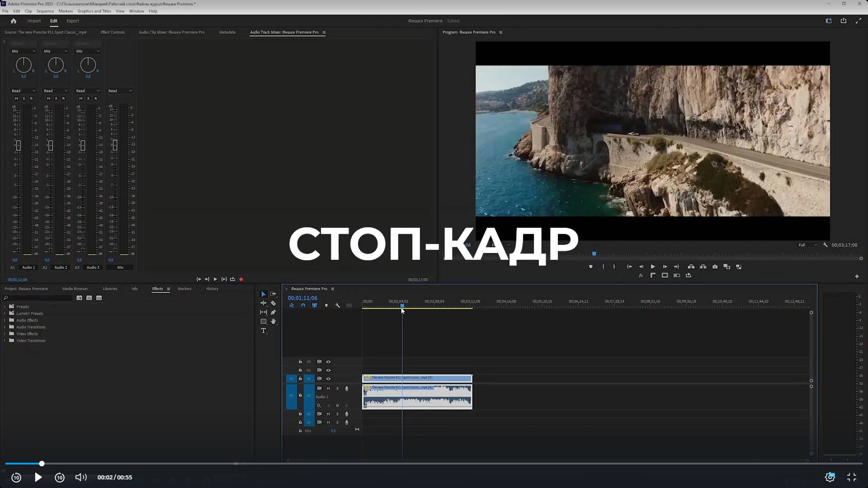Viewport: 868px width, 488px height.
Task: Expand the Video Effects folder
Action: [x=5, y=334]
